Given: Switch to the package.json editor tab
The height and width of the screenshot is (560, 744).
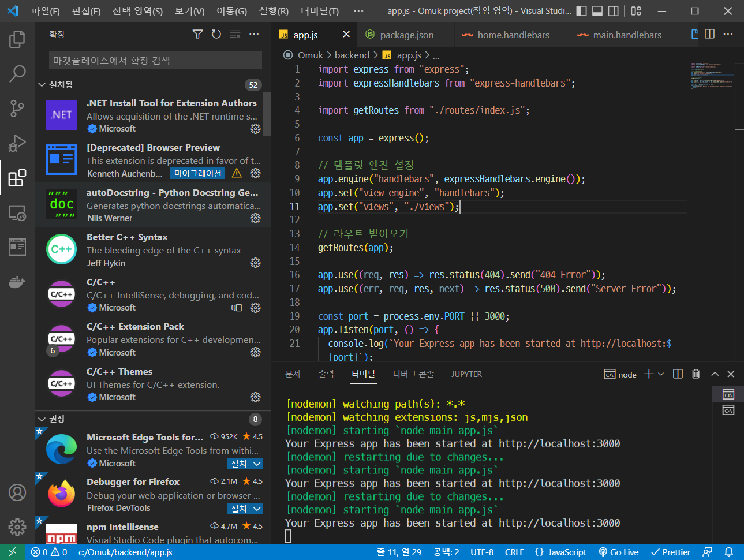Looking at the screenshot, I should point(406,35).
